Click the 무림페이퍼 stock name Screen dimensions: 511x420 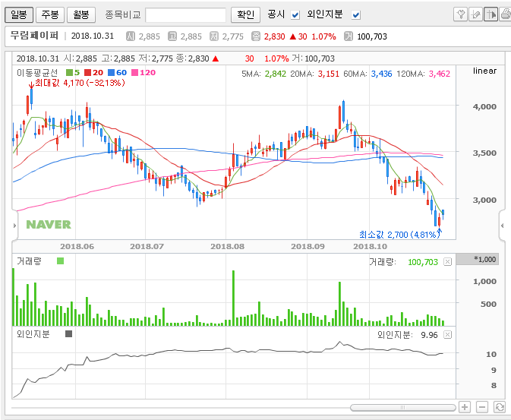pos(34,36)
